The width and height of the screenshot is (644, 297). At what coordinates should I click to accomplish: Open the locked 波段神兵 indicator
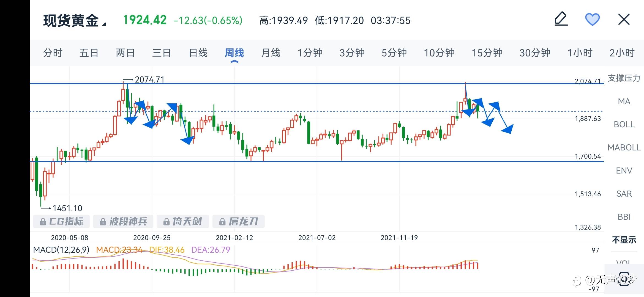(123, 221)
